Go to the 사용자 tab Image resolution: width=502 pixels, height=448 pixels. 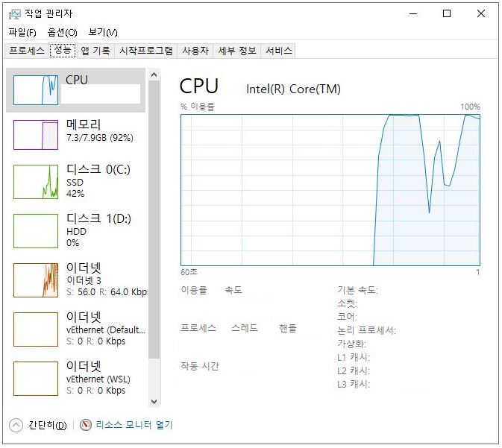(x=195, y=51)
